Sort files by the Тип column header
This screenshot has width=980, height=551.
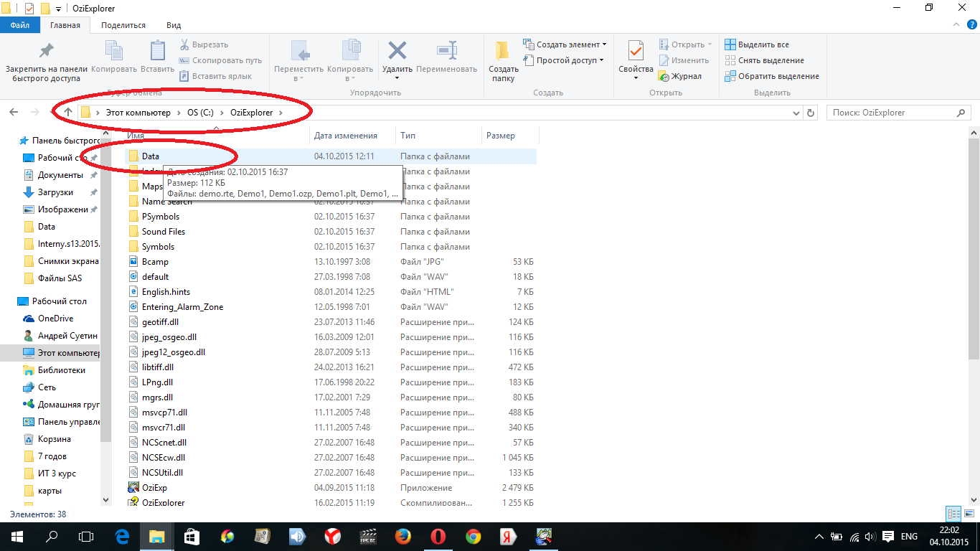pos(438,136)
